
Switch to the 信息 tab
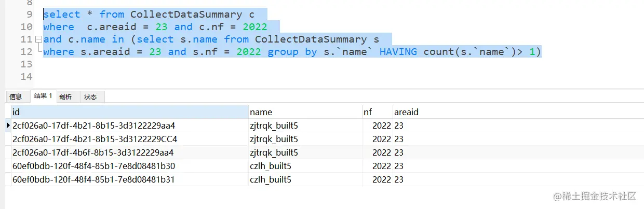pos(16,96)
